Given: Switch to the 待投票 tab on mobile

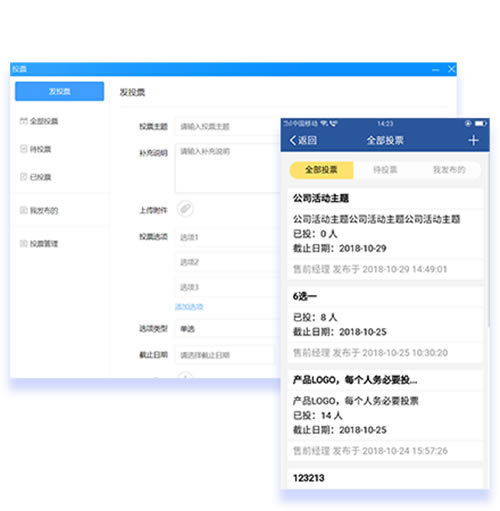Looking at the screenshot, I should coord(385,170).
